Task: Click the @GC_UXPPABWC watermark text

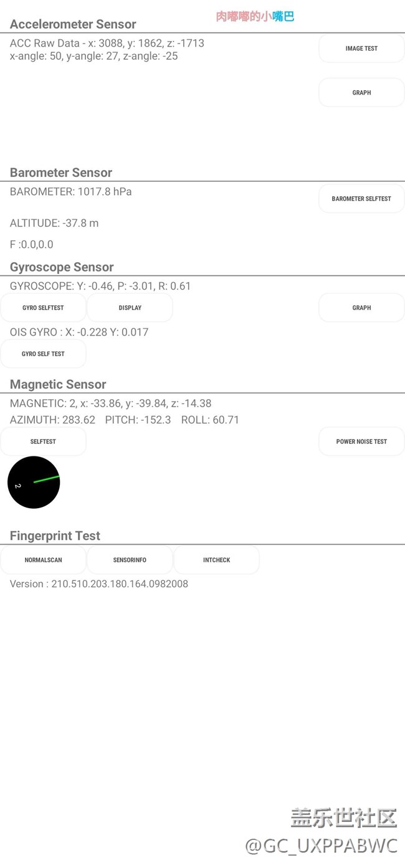Action: pos(321,846)
